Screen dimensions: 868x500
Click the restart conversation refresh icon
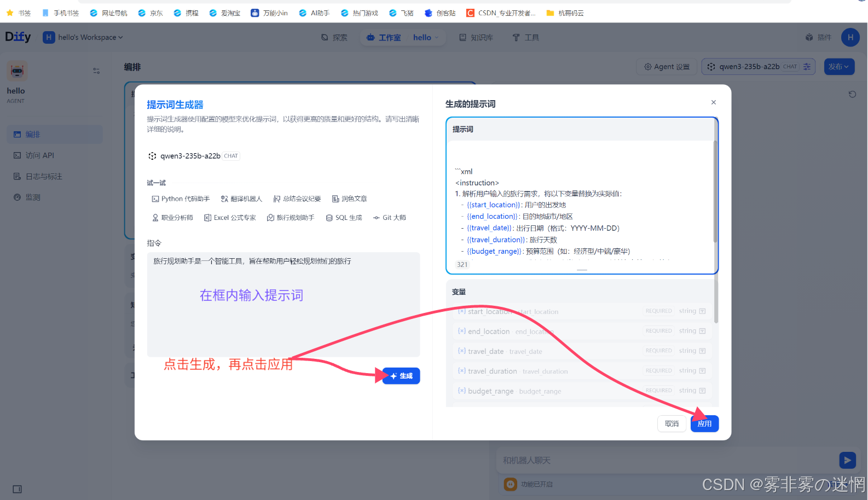coord(852,94)
